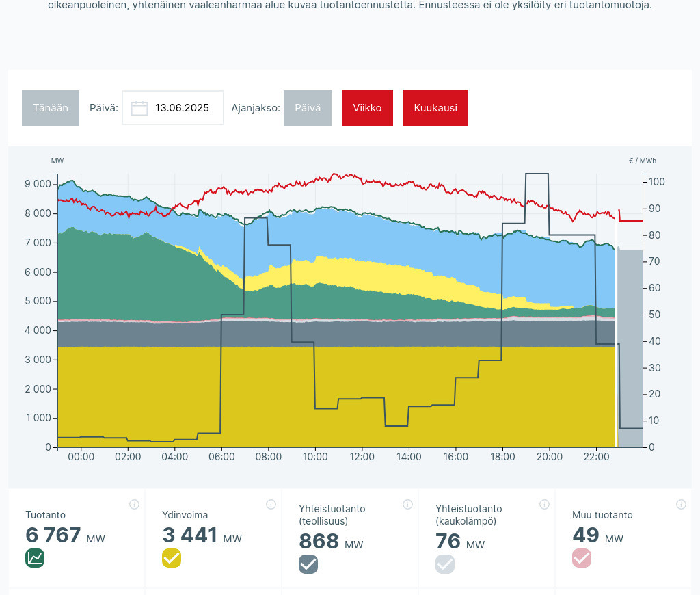This screenshot has height=595, width=700.
Task: Toggle the yellow Ydinvoima checkbox
Action: (x=172, y=558)
